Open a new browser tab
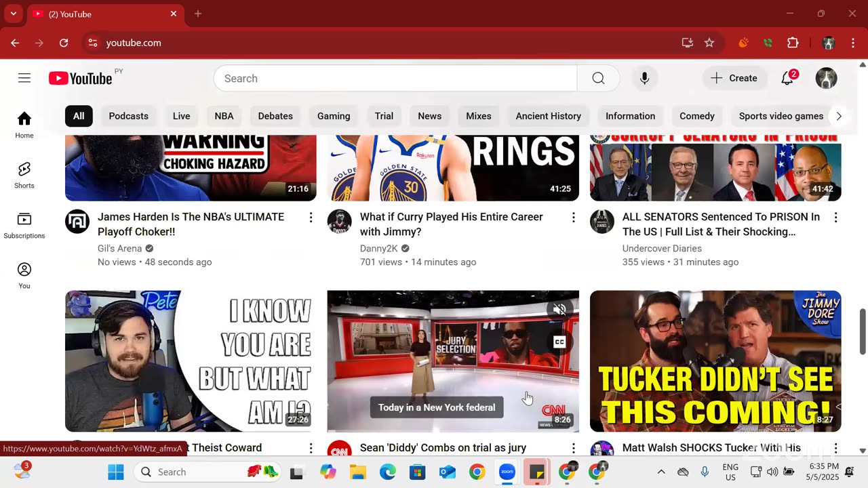The width and height of the screenshot is (868, 488). click(198, 14)
